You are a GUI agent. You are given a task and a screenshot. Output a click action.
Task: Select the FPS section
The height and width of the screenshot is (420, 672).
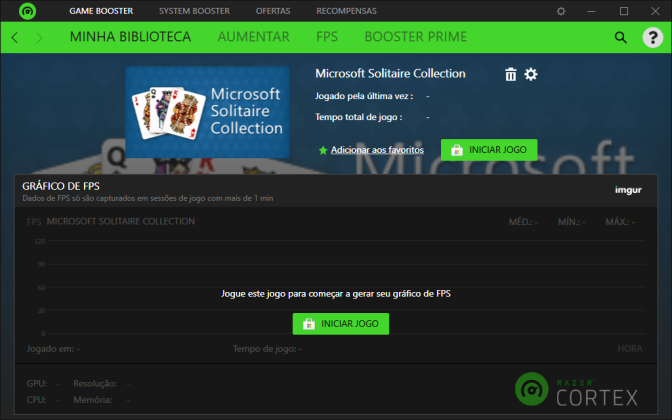[327, 37]
